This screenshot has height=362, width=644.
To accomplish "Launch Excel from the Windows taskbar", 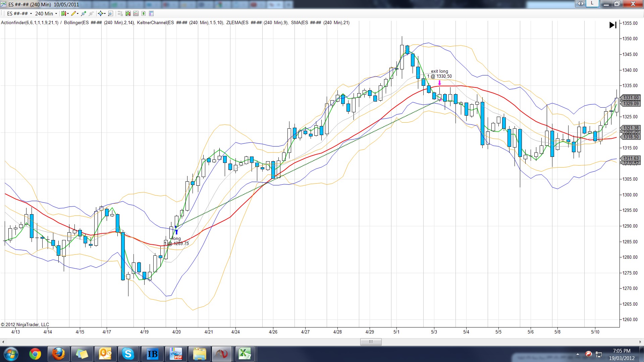I will click(245, 354).
